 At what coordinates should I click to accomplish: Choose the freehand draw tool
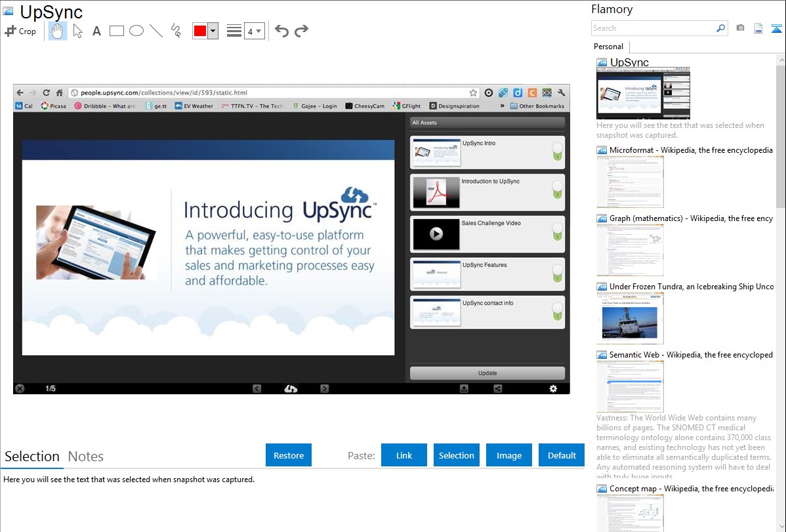176,31
